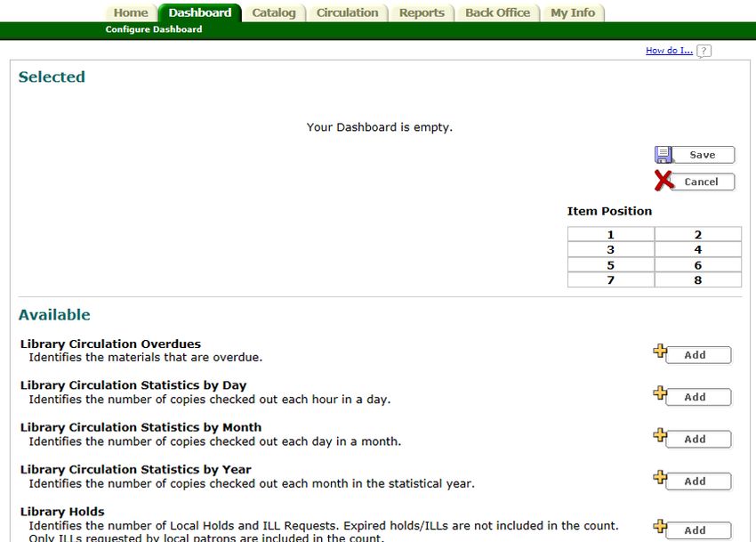Click plus icon for Circulation Statistics by Month
Image resolution: width=756 pixels, height=542 pixels.
pos(660,435)
